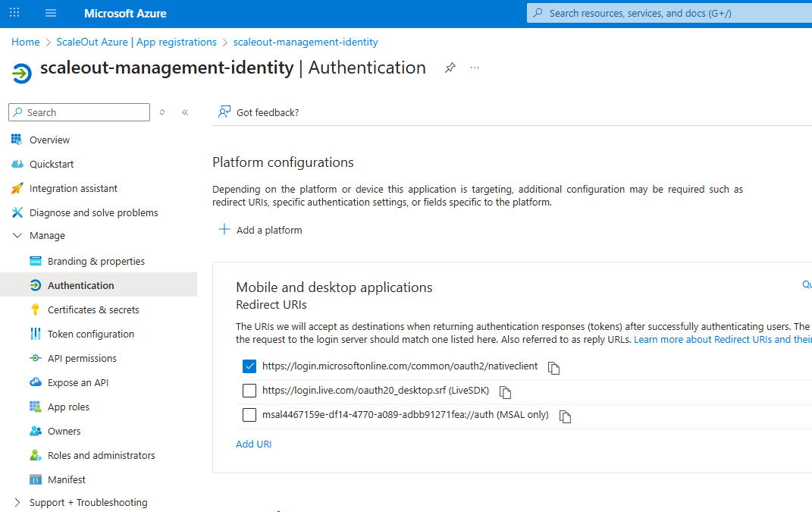Viewport: 812px width, 512px height.
Task: Collapse the Manage section chevron
Action: pos(17,235)
